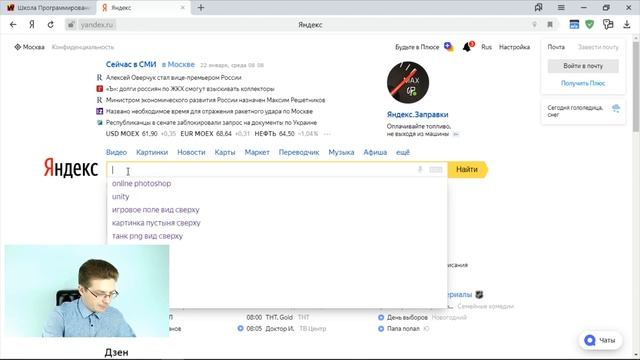
Task: Open the password manager key icon
Action: pos(608,24)
